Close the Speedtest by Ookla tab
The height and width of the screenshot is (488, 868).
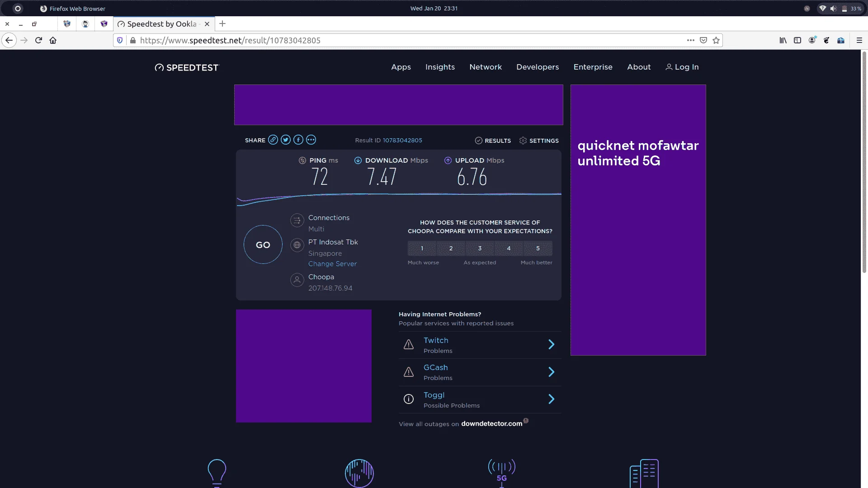(207, 24)
